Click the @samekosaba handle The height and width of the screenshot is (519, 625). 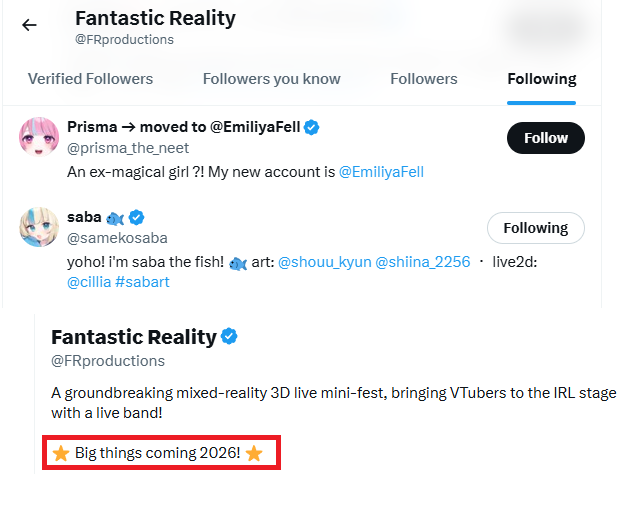click(x=117, y=238)
